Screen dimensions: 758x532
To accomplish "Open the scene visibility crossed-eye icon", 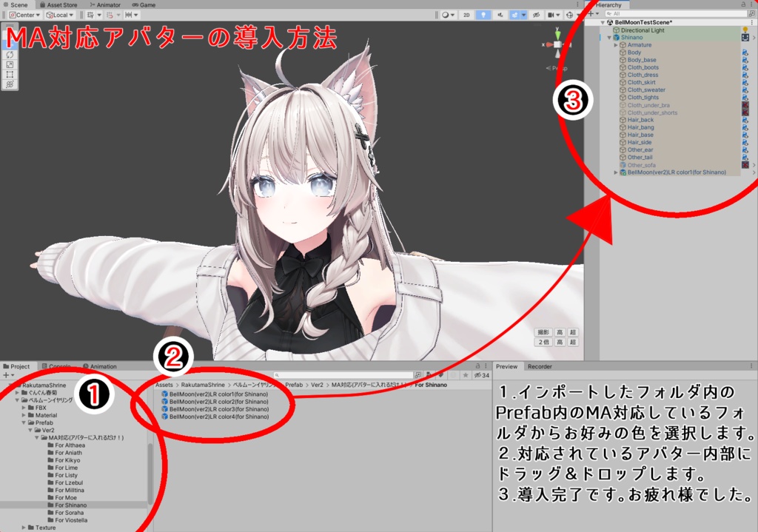I will pyautogui.click(x=537, y=16).
